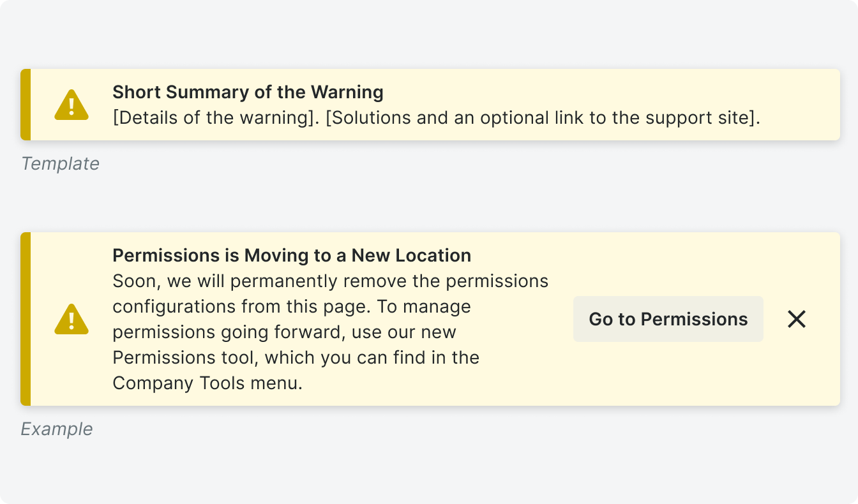Viewport: 858px width, 504px height.
Task: Click the word 'Warning' in the template heading
Action: point(347,92)
